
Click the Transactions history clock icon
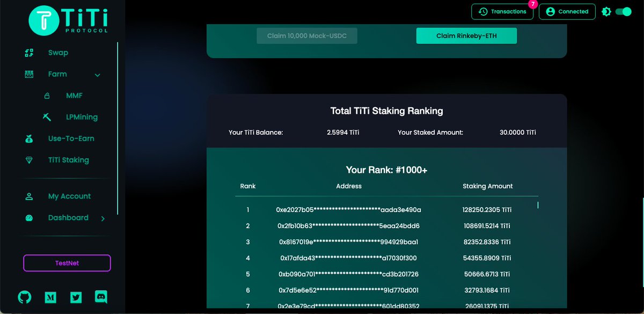coord(483,12)
